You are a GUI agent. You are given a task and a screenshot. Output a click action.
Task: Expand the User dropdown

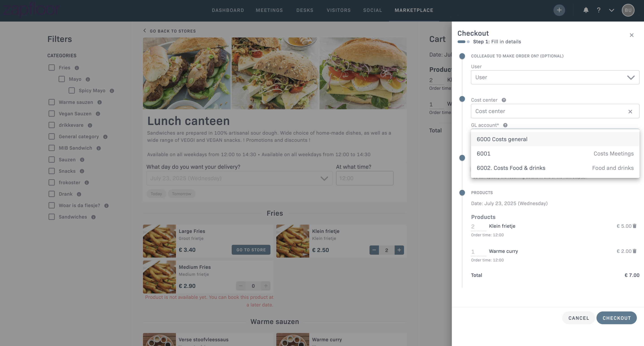coord(555,77)
